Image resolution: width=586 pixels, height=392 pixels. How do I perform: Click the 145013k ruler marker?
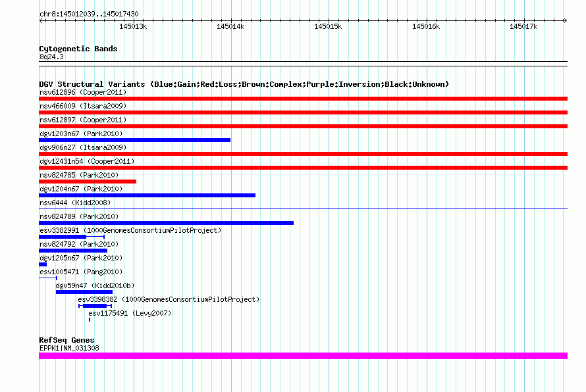133,26
